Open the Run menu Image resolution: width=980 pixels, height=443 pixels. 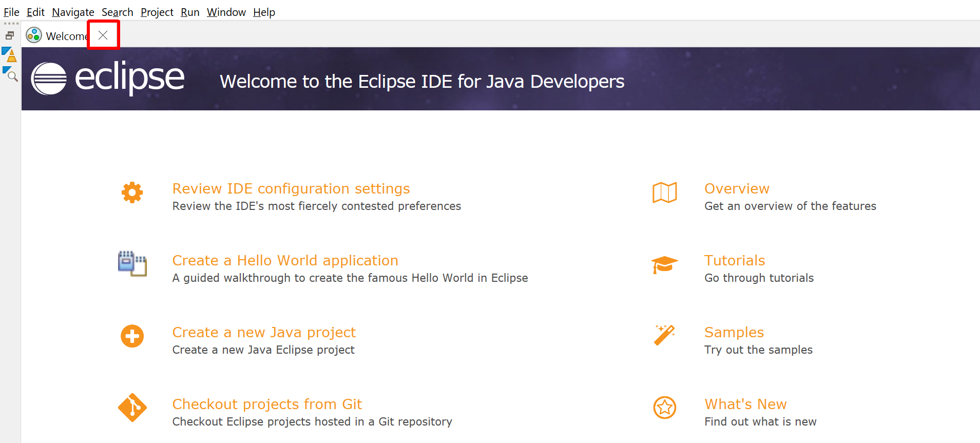click(190, 12)
